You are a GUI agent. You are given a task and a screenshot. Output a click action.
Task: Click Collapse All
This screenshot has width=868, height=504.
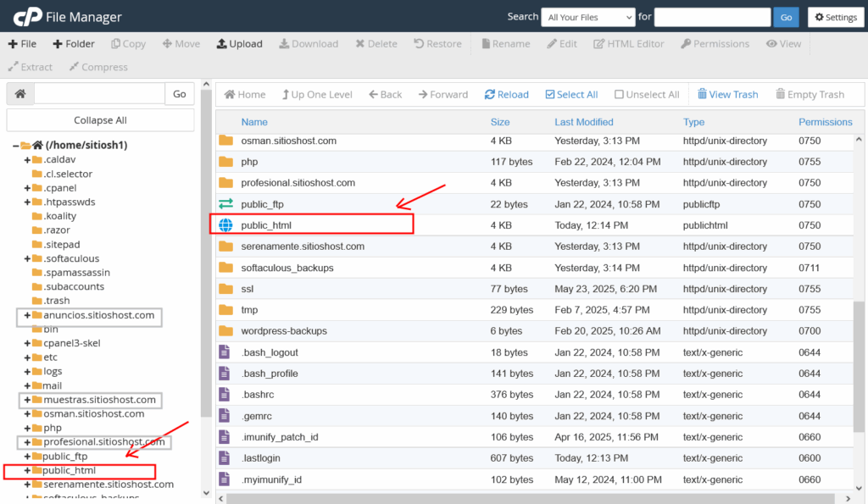click(100, 120)
